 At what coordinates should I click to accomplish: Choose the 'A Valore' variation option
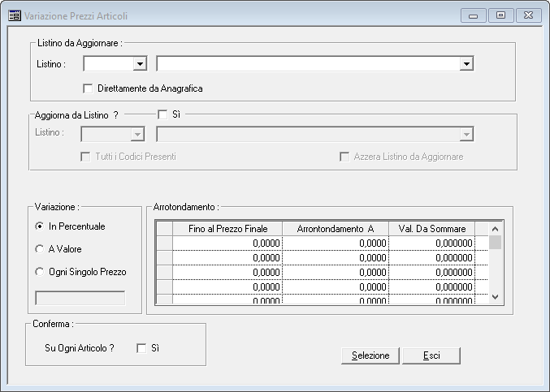pos(39,249)
